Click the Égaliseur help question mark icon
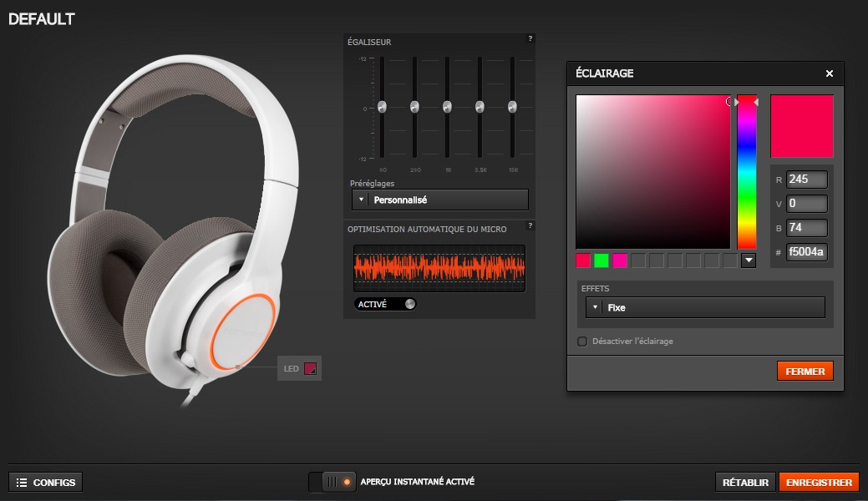This screenshot has width=868, height=501. [530, 38]
